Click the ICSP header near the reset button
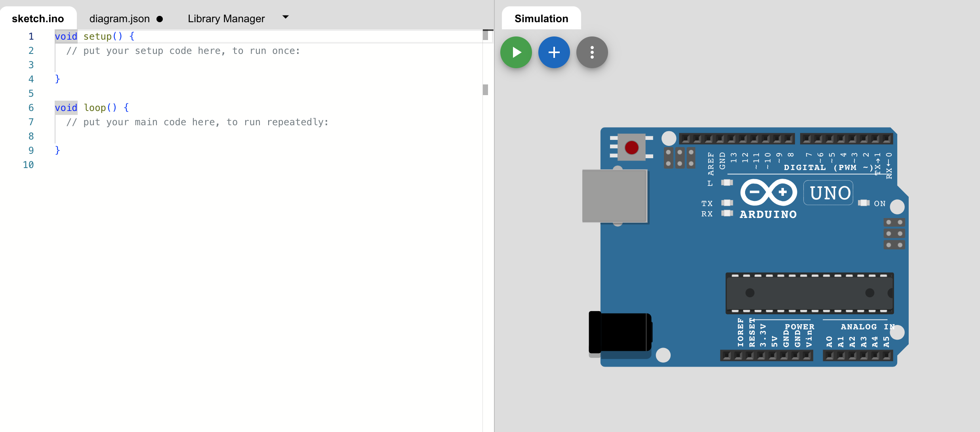 point(679,158)
